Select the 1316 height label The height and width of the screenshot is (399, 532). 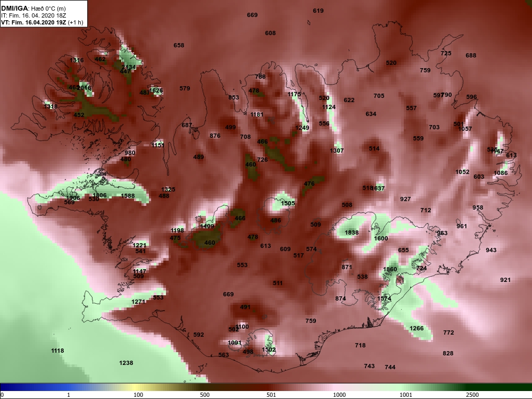click(77, 61)
